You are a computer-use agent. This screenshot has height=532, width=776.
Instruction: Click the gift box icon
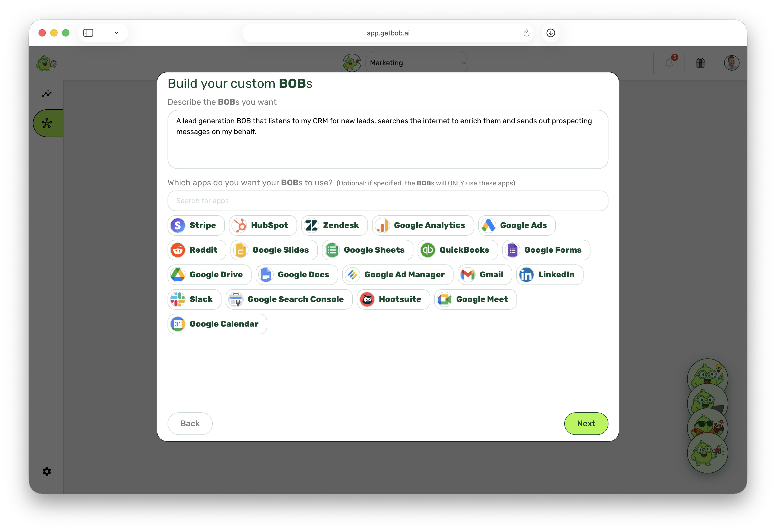700,63
